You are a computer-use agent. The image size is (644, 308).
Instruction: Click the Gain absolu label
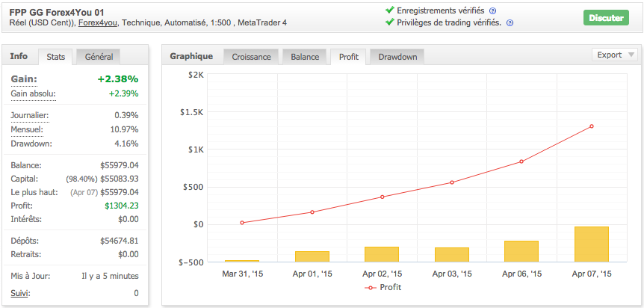[33, 94]
